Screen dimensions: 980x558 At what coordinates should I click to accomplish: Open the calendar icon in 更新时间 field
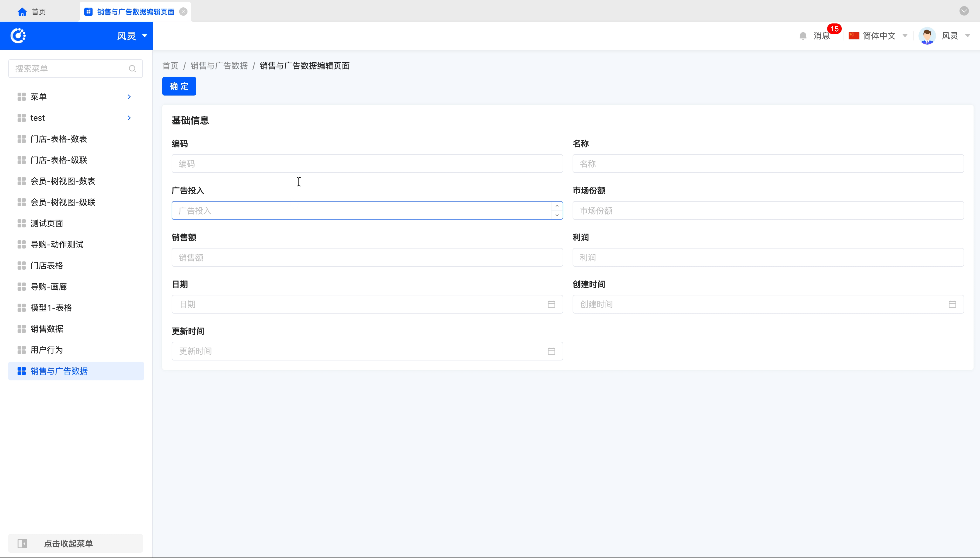[x=551, y=351]
